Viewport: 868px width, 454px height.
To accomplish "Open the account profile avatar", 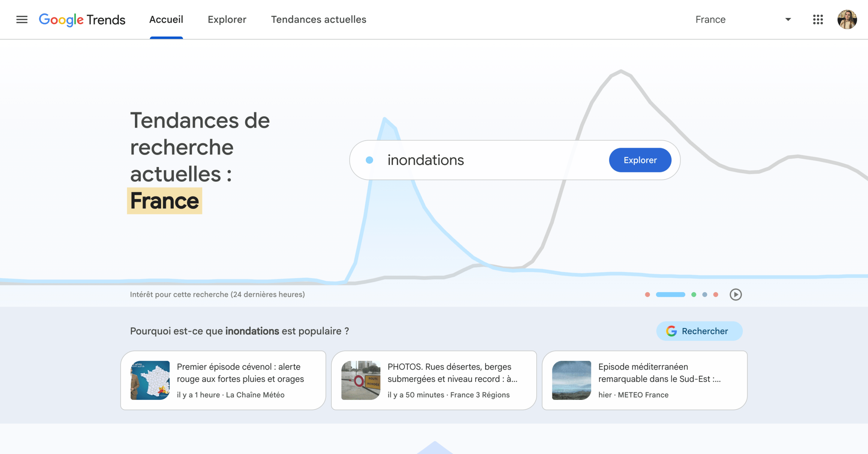I will coord(847,20).
